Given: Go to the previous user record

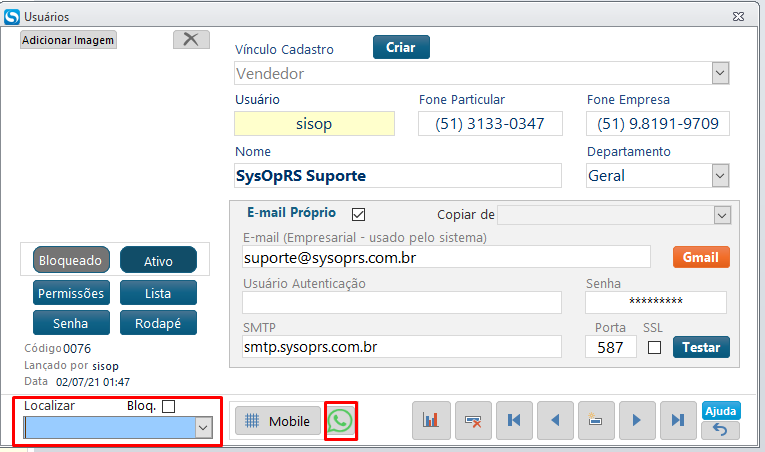Looking at the screenshot, I should tap(554, 421).
